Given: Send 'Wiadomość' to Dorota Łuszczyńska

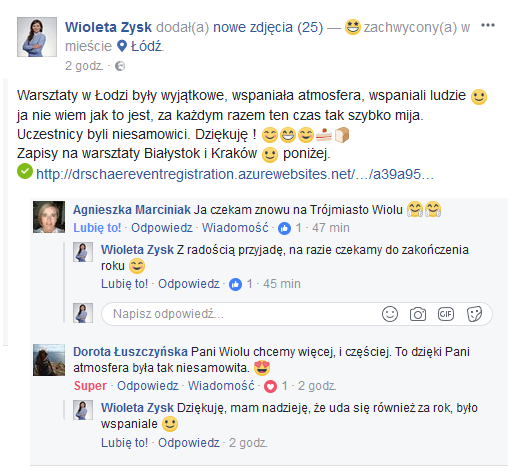Looking at the screenshot, I should pyautogui.click(x=221, y=386).
